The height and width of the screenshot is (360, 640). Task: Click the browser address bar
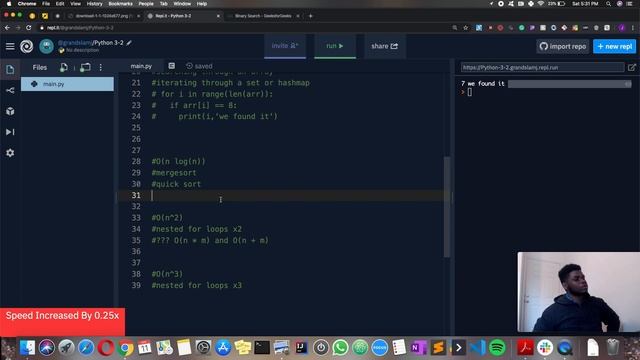pos(245,28)
